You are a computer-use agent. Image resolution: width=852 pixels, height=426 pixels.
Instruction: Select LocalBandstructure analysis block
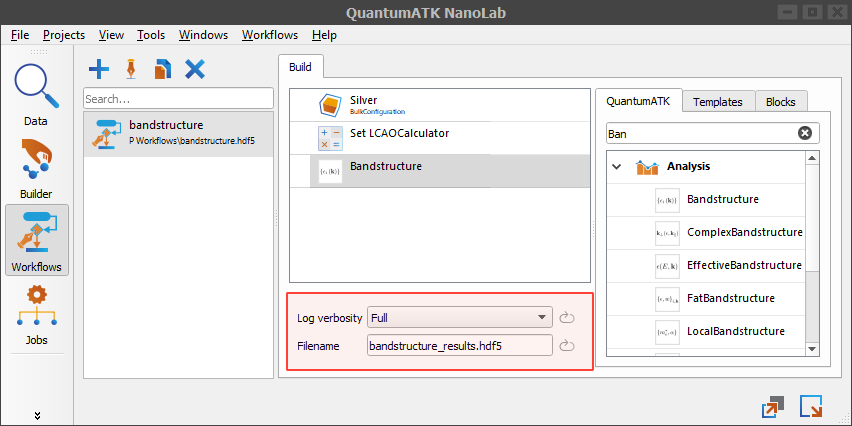tap(705, 331)
